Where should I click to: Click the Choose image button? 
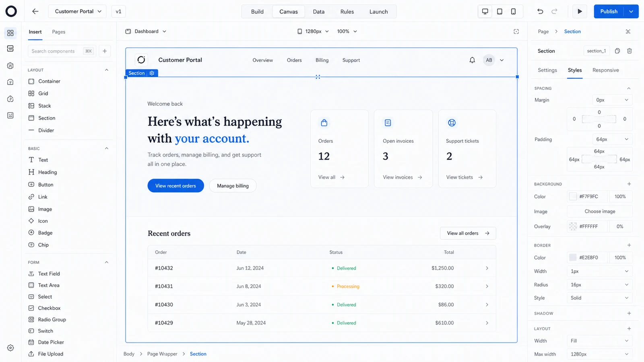[x=600, y=211]
